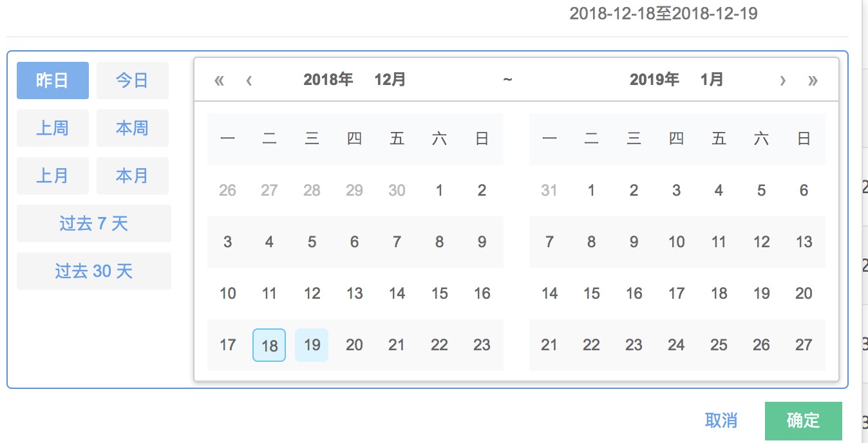Choose the 上周 (Last week) preset
This screenshot has height=443, width=868.
click(52, 127)
